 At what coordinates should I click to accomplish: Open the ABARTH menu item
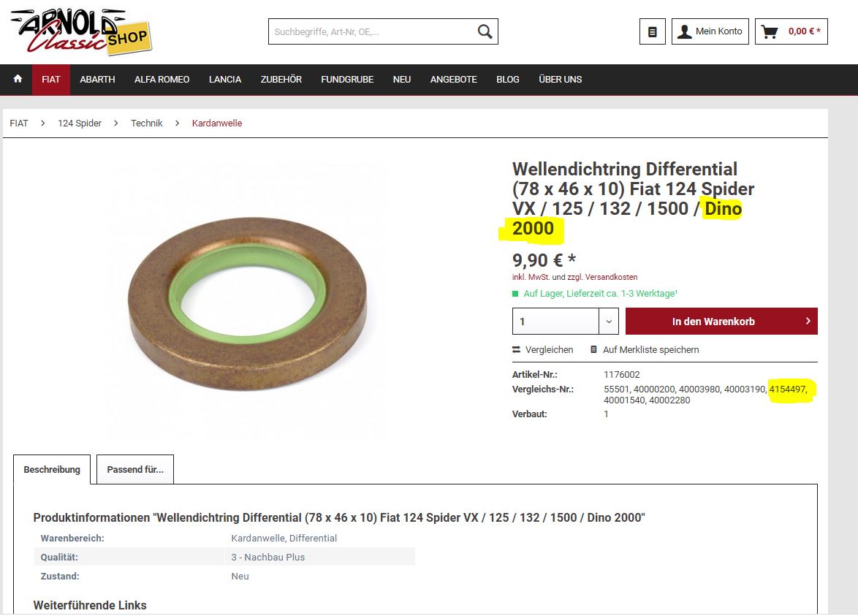[x=97, y=80]
